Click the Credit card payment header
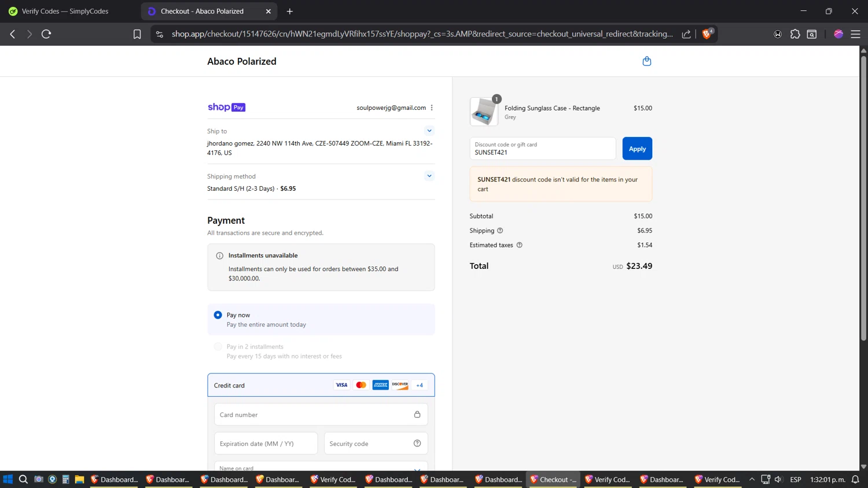This screenshot has width=868, height=488. (x=321, y=385)
